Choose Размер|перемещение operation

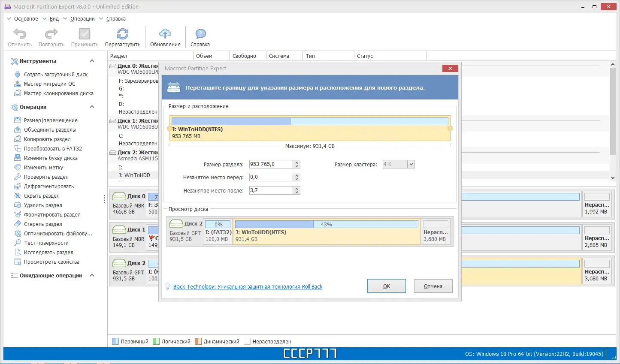[51, 120]
